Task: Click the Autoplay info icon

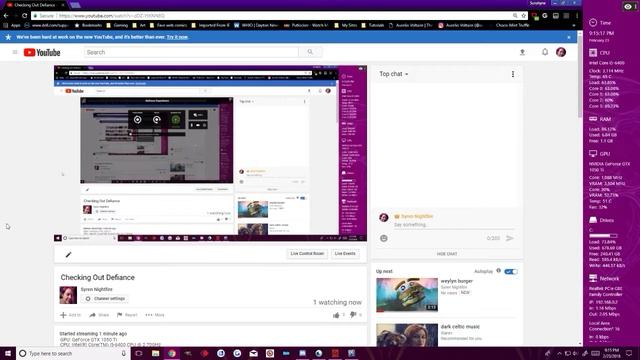Action: click(498, 271)
